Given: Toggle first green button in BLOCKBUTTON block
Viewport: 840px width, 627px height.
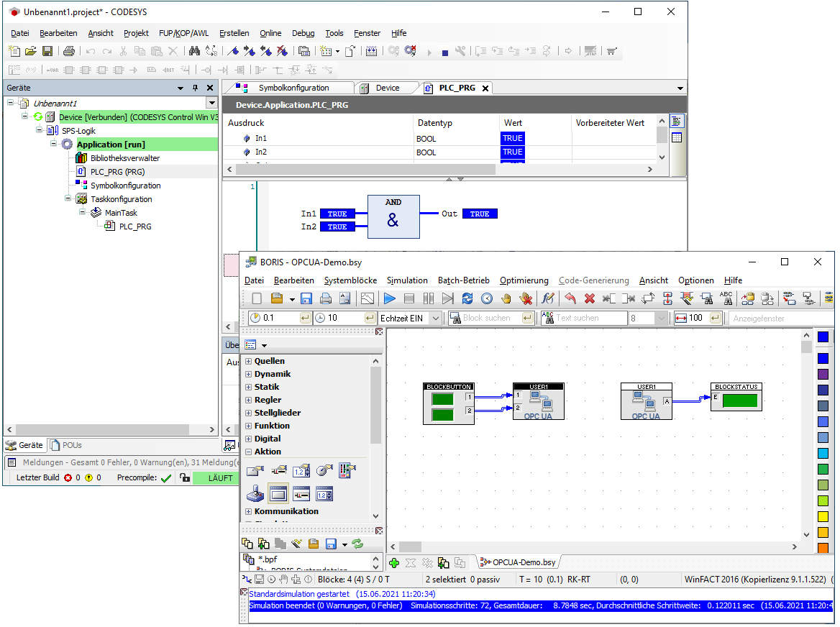Looking at the screenshot, I should point(442,399).
